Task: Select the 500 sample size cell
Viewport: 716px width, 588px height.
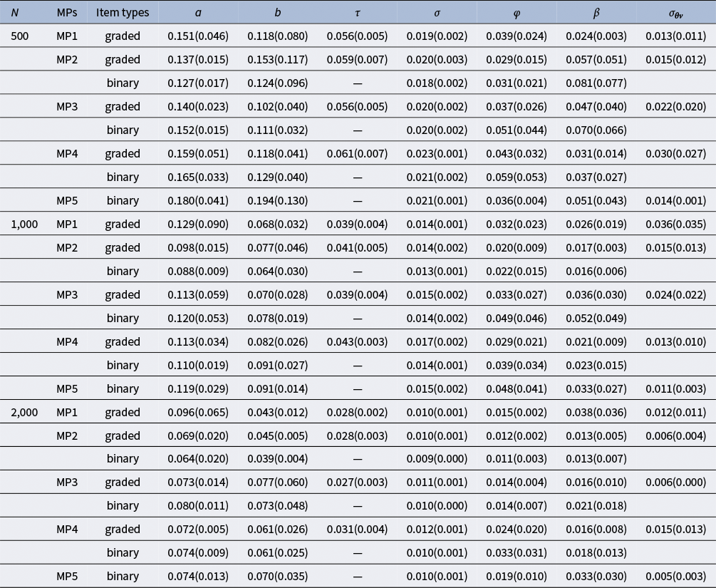Action: [20, 36]
